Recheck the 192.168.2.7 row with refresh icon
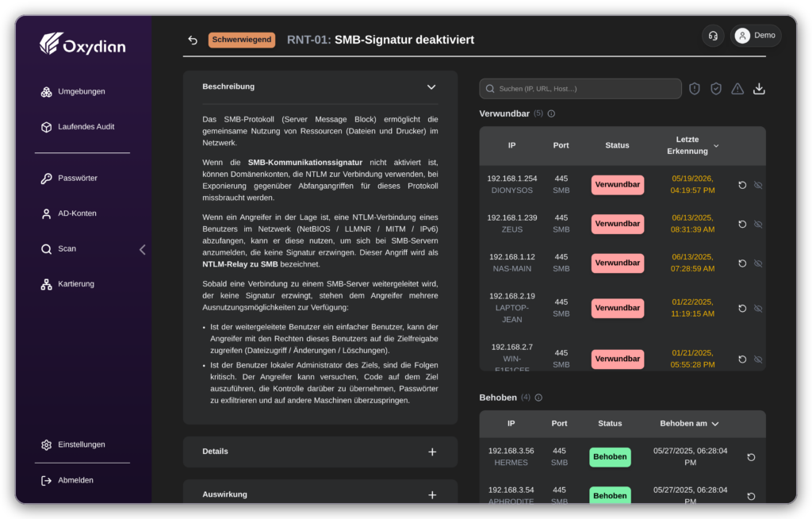The width and height of the screenshot is (812, 519). click(742, 359)
